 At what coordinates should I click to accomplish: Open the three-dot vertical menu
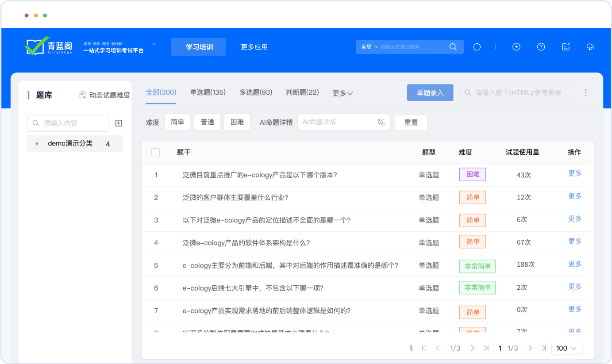585,92
